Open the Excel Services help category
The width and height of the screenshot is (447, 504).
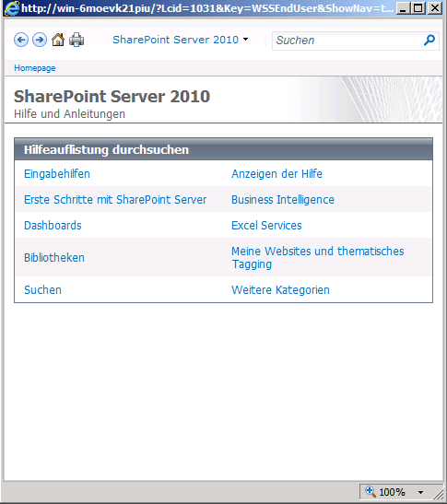tap(266, 226)
